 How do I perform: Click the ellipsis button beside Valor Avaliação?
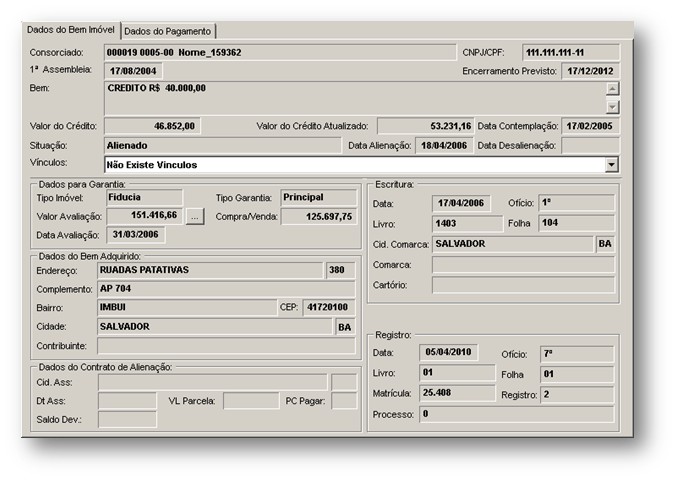(x=195, y=216)
